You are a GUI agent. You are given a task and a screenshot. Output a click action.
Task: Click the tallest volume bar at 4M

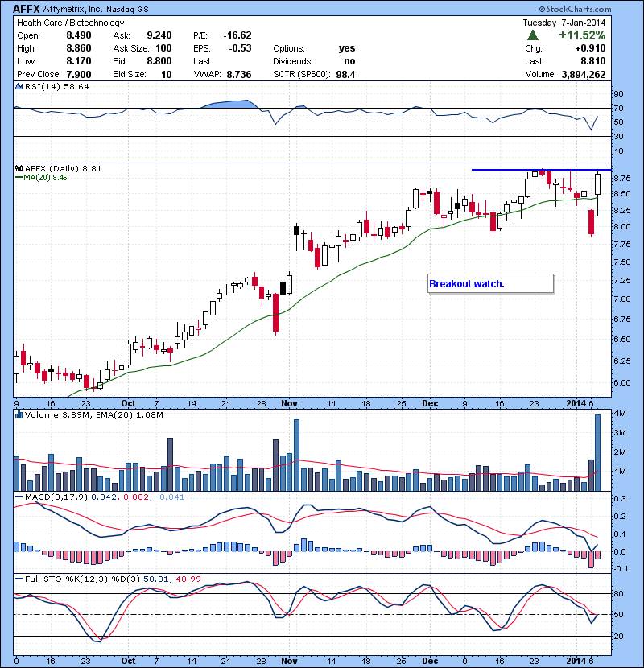pyautogui.click(x=597, y=452)
